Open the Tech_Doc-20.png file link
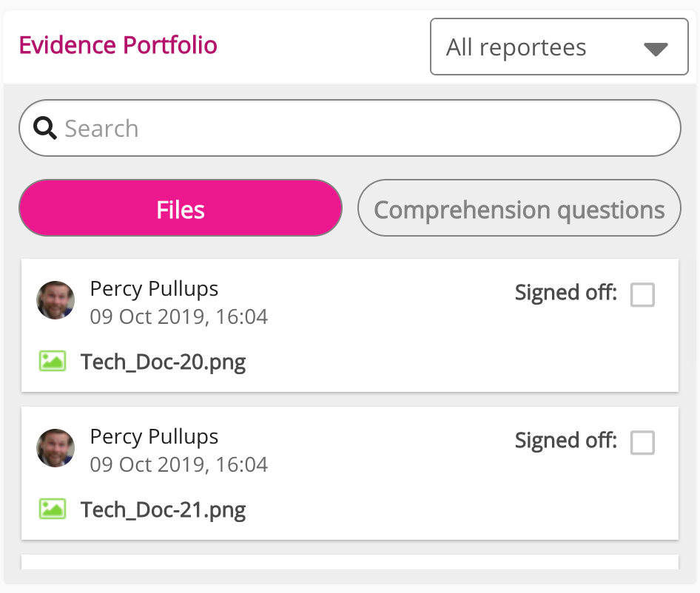 pyautogui.click(x=164, y=362)
